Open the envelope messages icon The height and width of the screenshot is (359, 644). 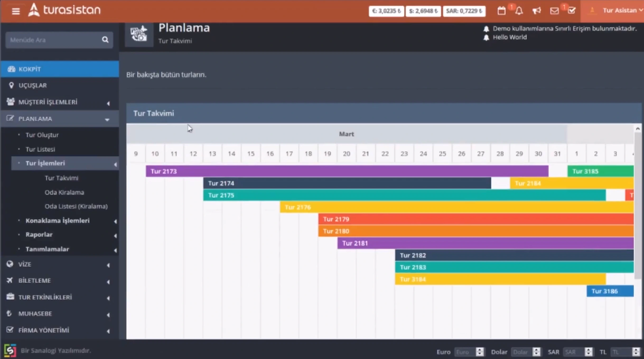(554, 11)
